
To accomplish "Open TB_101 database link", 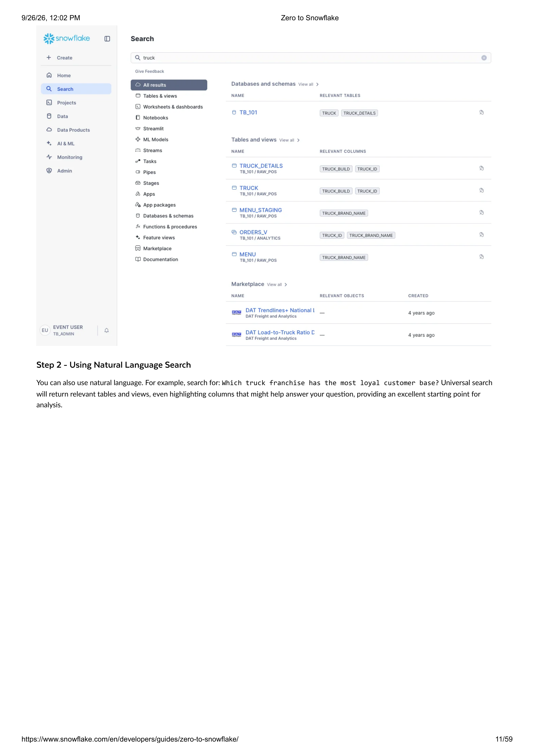I will (248, 112).
